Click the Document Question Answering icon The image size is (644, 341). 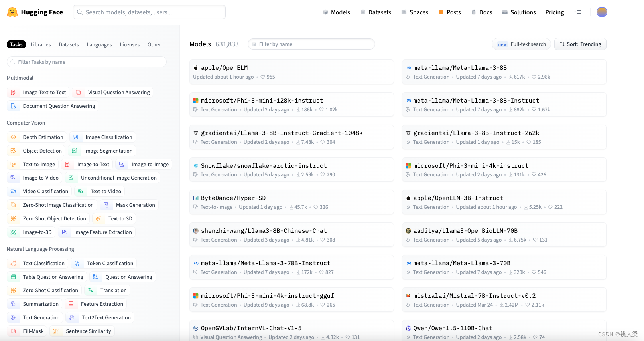[x=13, y=106]
